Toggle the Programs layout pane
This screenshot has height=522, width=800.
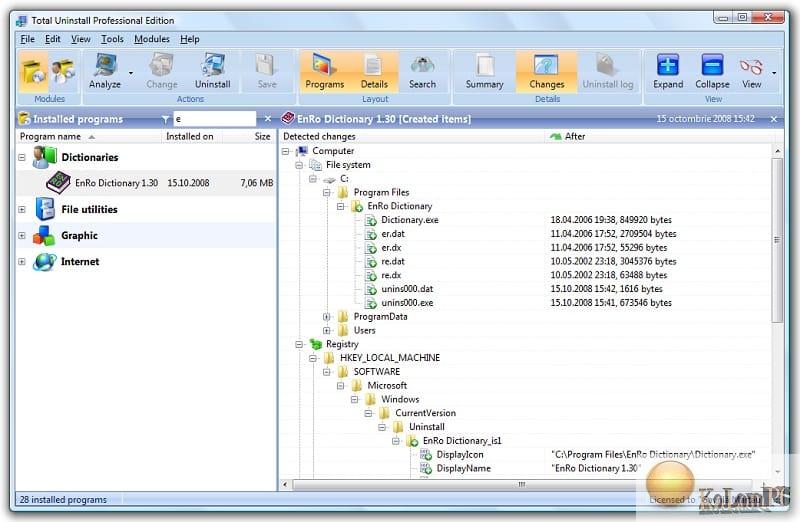point(324,71)
